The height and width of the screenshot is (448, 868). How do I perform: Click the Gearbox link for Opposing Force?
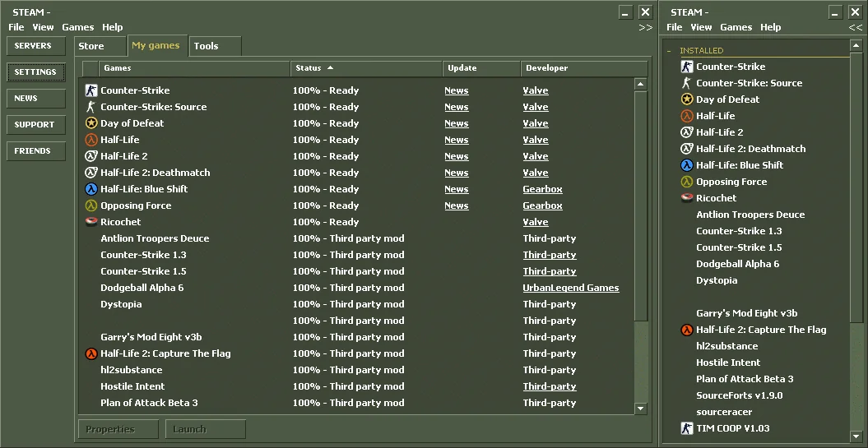(x=542, y=206)
